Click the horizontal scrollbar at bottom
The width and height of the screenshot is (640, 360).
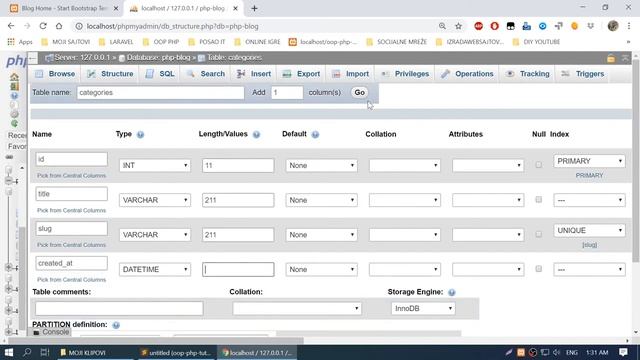(x=156, y=340)
